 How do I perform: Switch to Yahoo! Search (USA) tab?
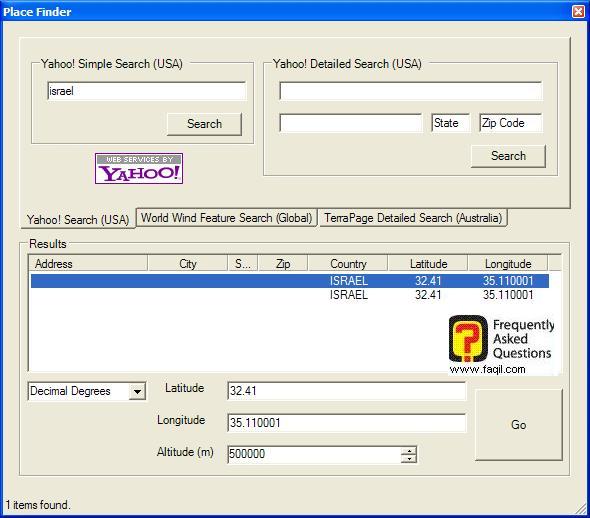tap(78, 219)
